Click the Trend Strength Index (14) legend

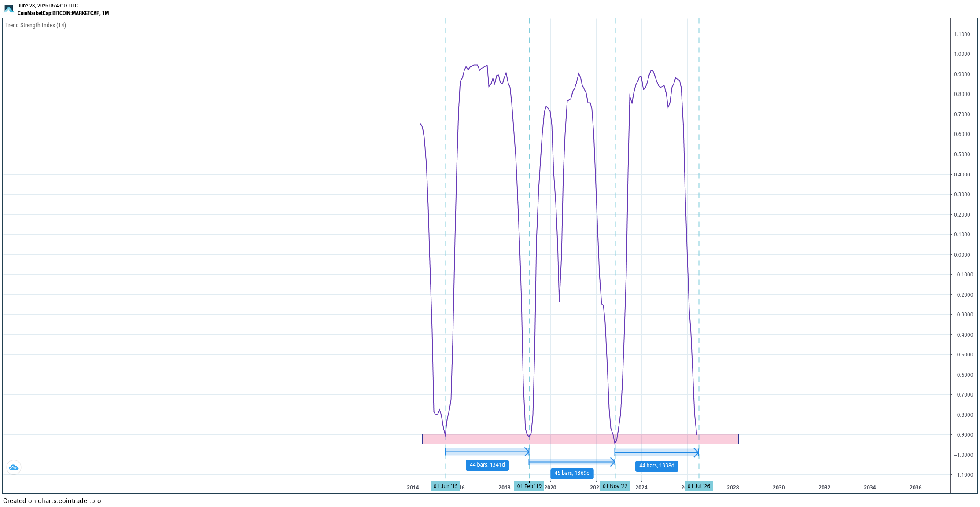click(36, 25)
